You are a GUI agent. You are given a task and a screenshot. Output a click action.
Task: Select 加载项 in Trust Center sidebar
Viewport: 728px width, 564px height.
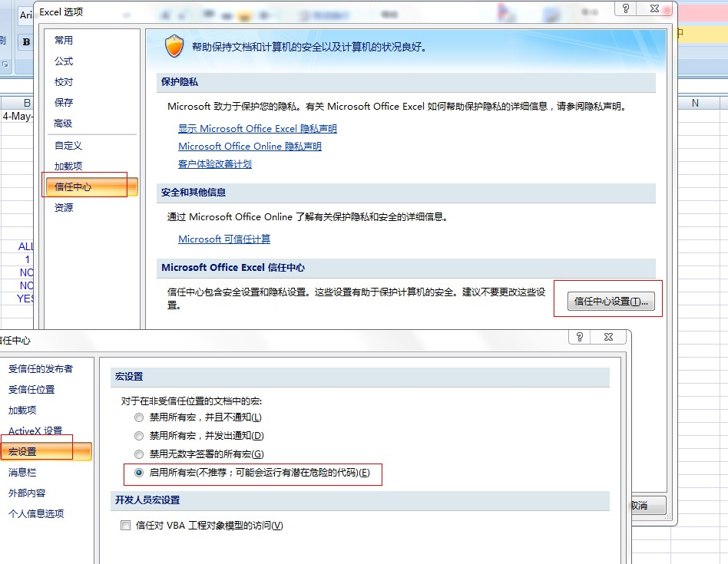pos(22,410)
